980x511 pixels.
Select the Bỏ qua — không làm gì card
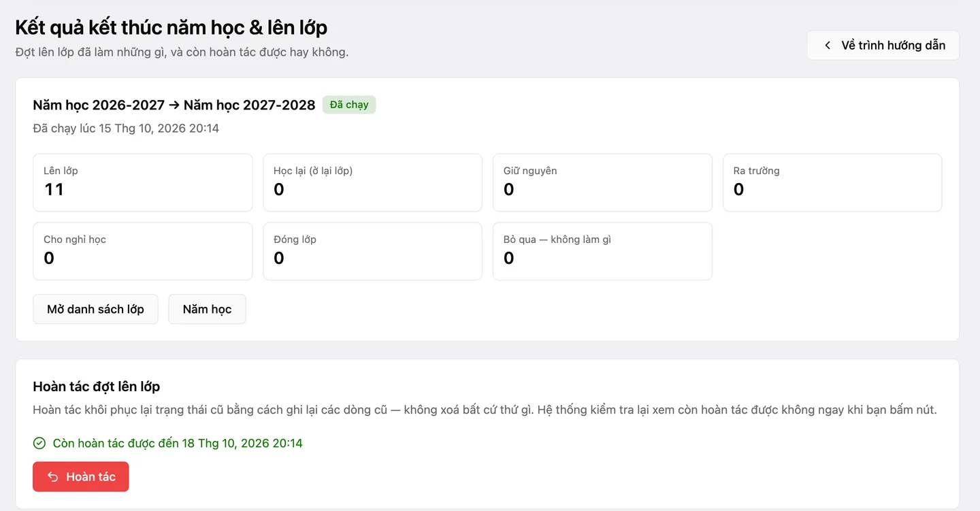[602, 251]
